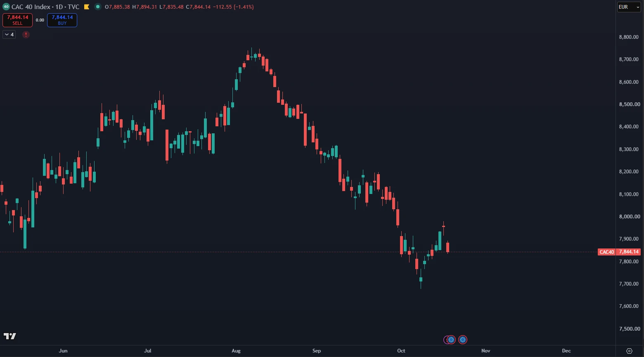
Task: Click the BUY 7,844.14 button
Action: 62,20
